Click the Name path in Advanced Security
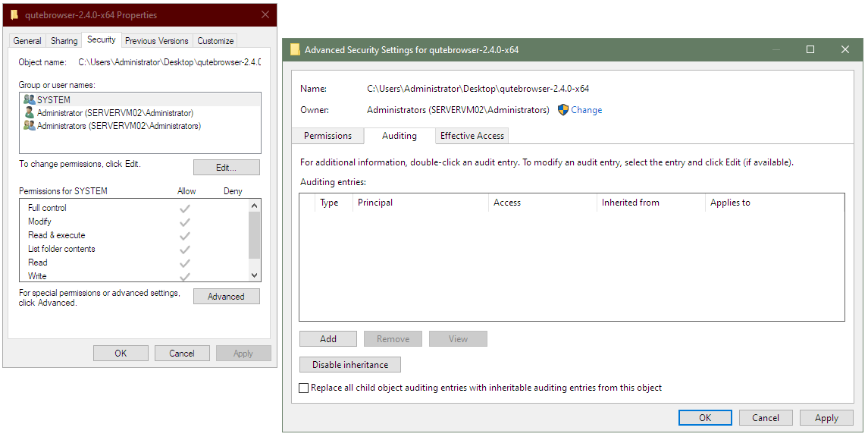868x437 pixels. click(x=478, y=89)
